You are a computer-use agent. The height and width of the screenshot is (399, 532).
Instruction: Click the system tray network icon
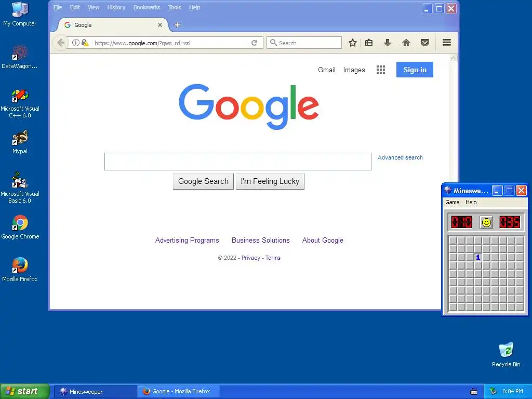coord(493,392)
